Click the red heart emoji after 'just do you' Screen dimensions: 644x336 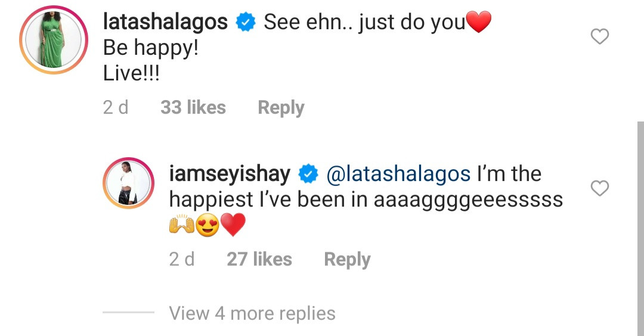479,21
